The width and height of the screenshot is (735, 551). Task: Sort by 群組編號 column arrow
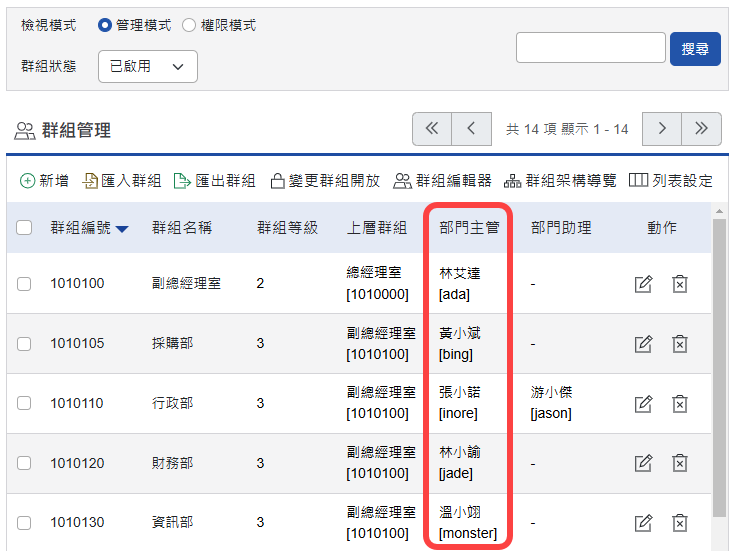pos(122,229)
